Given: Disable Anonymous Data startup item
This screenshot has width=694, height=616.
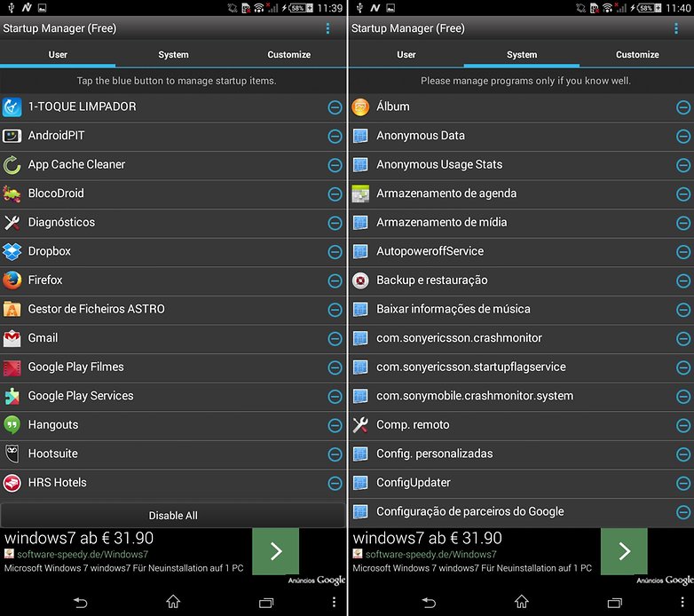Looking at the screenshot, I should click(683, 137).
